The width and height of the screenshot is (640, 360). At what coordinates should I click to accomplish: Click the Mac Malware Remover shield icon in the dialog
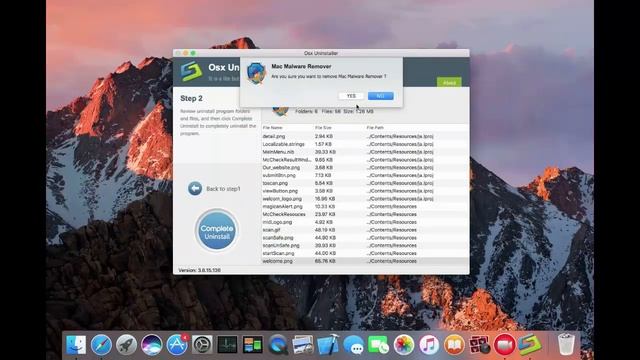coord(256,73)
